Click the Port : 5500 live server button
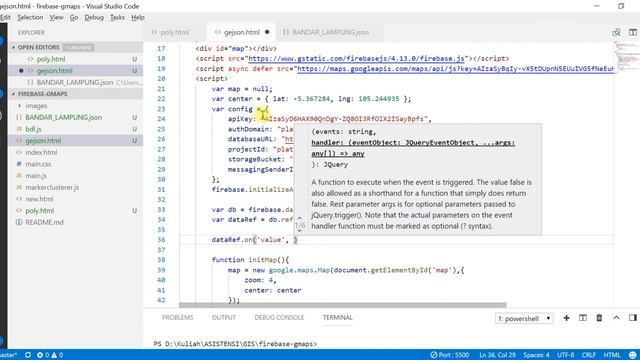 click(x=450, y=355)
